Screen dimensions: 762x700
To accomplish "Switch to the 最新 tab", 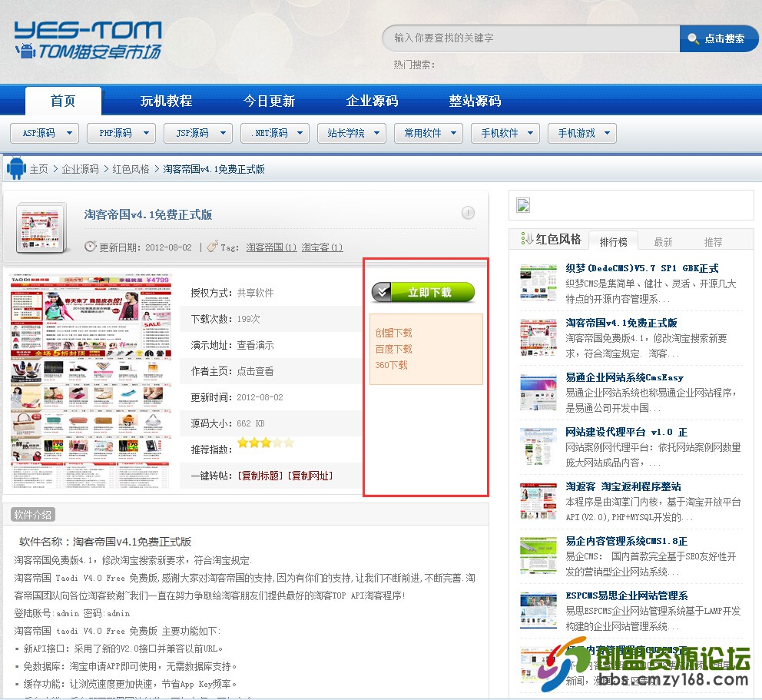I will [x=663, y=241].
